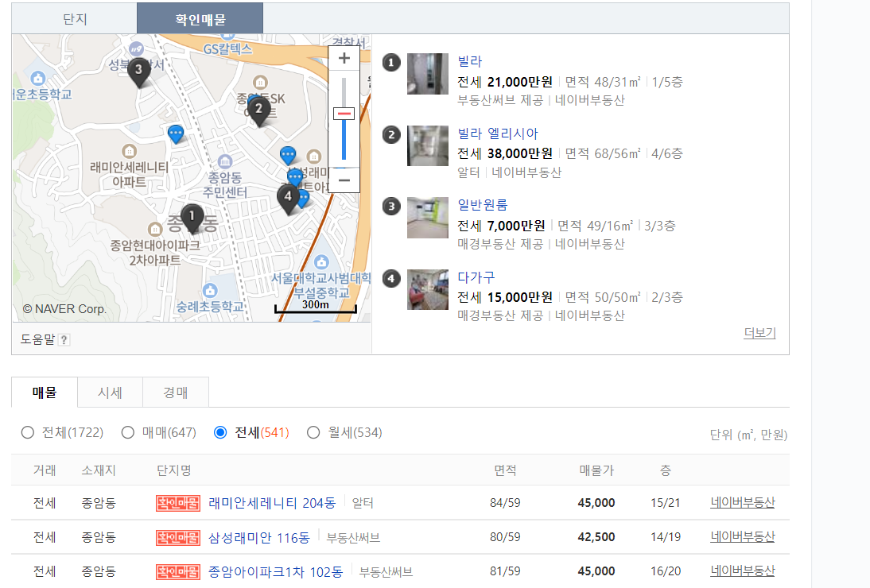Click price 45,000 in 래미안세레니티 row
The height and width of the screenshot is (588, 870).
pyautogui.click(x=596, y=503)
